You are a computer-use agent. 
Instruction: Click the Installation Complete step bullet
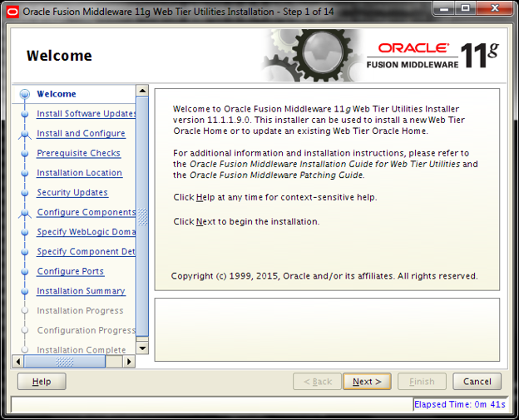pos(25,349)
